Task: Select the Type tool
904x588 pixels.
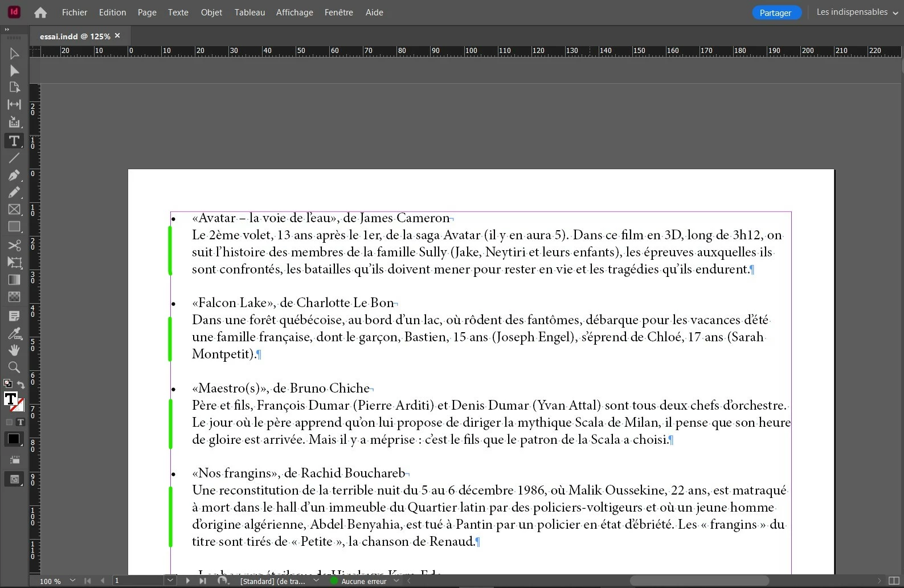Action: [x=14, y=141]
